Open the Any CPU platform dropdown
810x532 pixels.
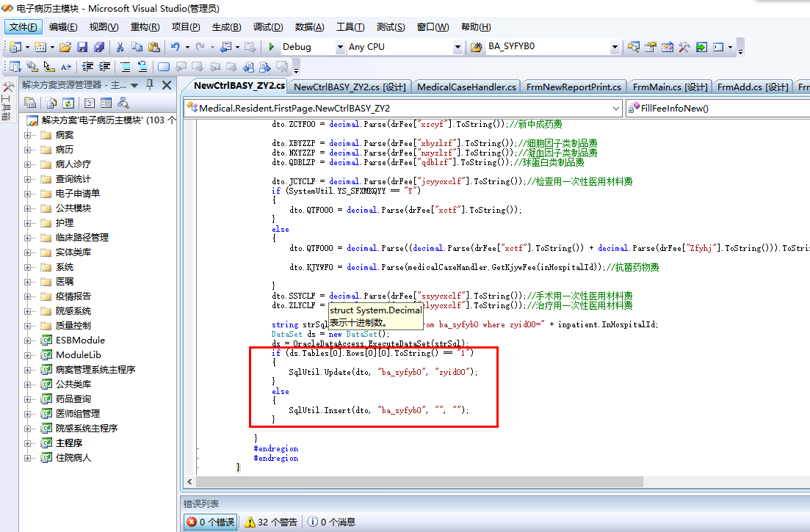pyautogui.click(x=458, y=47)
